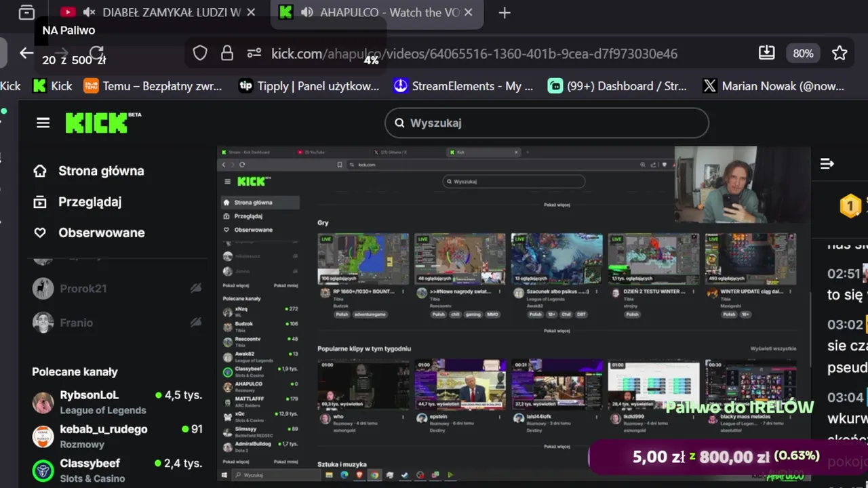Click the browse icon beside Przeglądaj
The image size is (868, 488).
pos(40,201)
